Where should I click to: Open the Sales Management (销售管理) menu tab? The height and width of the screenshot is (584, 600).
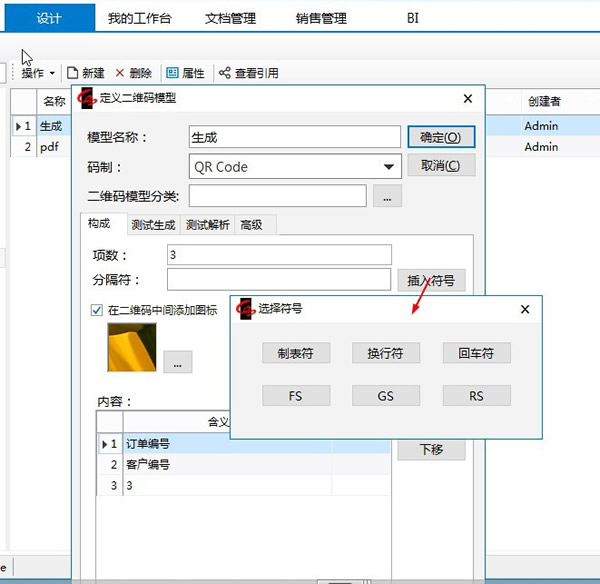tap(321, 18)
